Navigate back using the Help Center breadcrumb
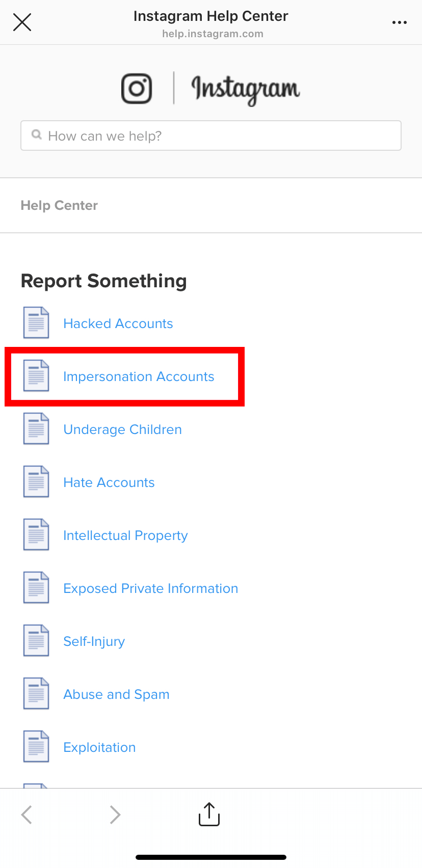The height and width of the screenshot is (868, 422). [x=59, y=205]
